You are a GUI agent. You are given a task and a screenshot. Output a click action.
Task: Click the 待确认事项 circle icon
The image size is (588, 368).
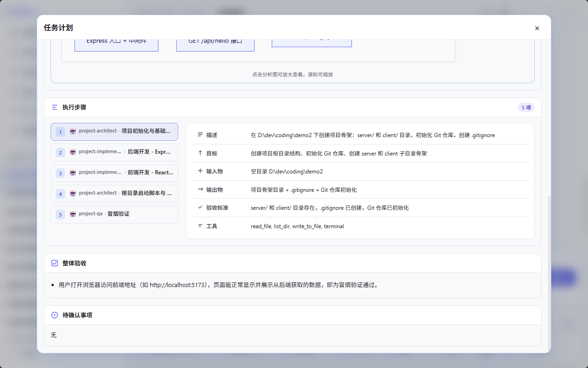pyautogui.click(x=55, y=315)
